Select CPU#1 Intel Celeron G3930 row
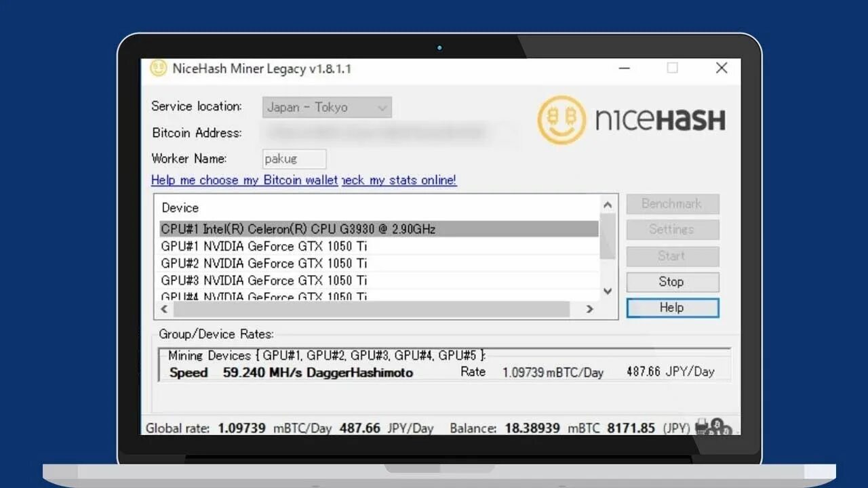Viewport: 868px width, 488px height. pyautogui.click(x=379, y=229)
